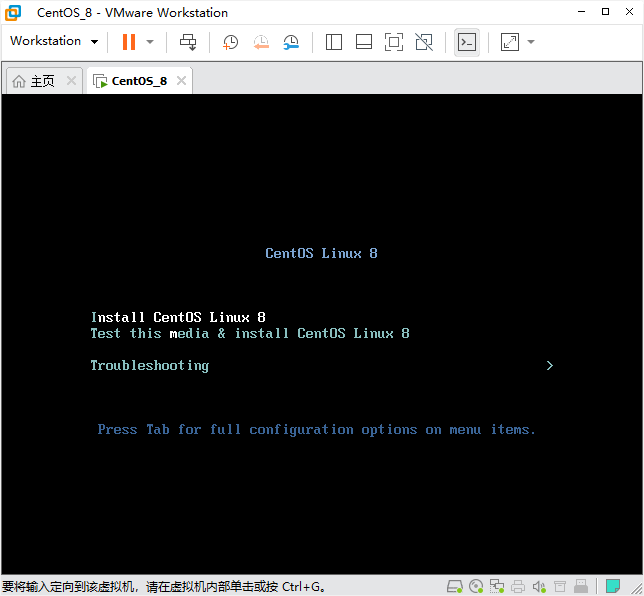Click the VMware Workstation logo in title bar

coord(13,12)
